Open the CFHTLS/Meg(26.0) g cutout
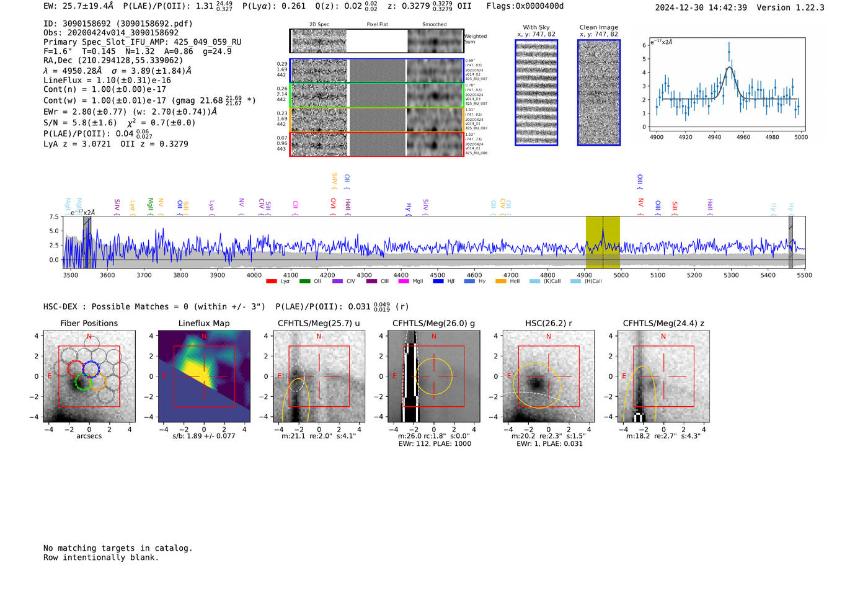Viewport: 868px width, 591px height. coord(434,376)
